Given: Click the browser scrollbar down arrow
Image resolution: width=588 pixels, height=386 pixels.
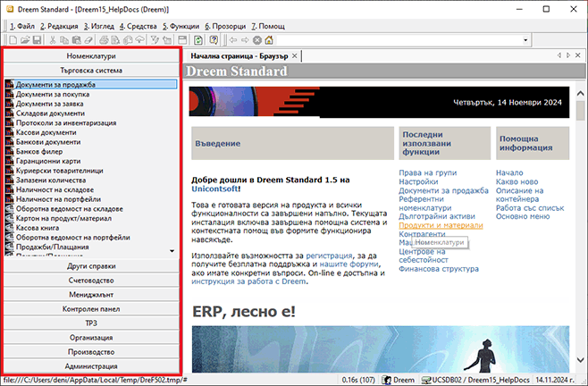Looking at the screenshot, I should tap(580, 360).
